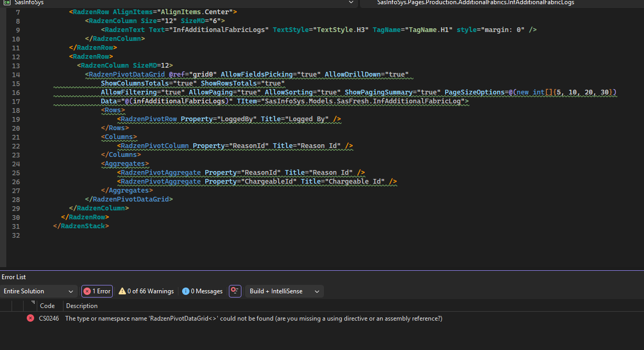Click the blue information Messages icon
This screenshot has width=644, height=350.
pos(185,291)
